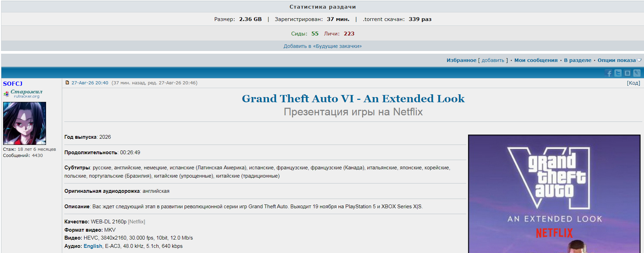Click the Год выпуска value 2026

(x=105, y=137)
